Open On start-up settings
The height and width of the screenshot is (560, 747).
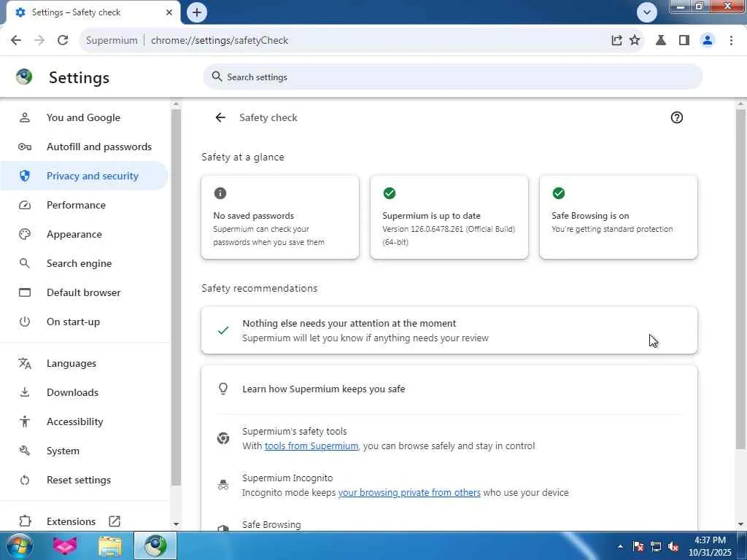pos(84,322)
